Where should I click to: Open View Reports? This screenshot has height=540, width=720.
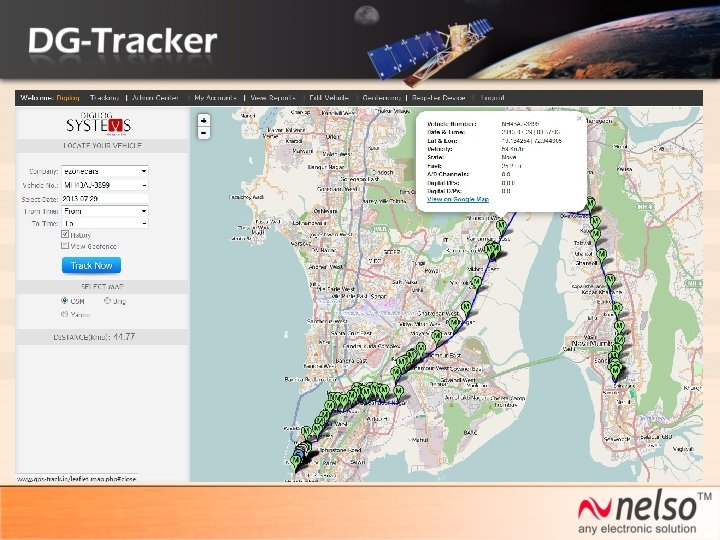click(x=272, y=98)
